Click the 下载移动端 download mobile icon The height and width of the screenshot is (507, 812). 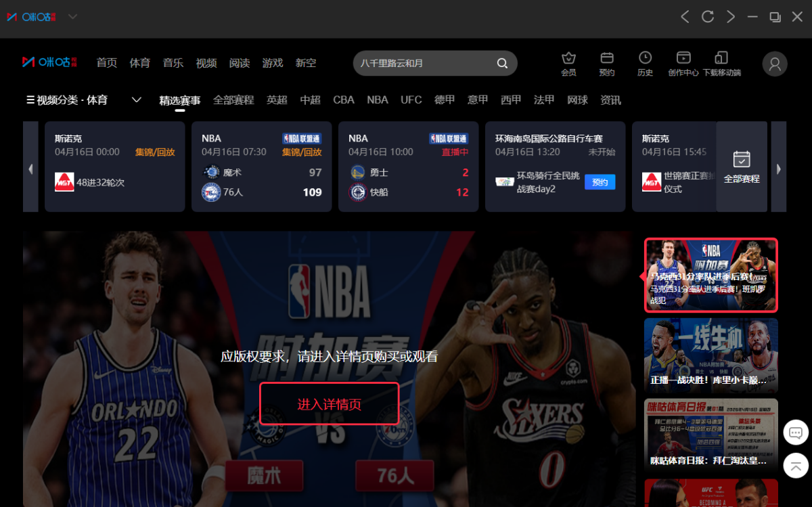[x=721, y=58]
